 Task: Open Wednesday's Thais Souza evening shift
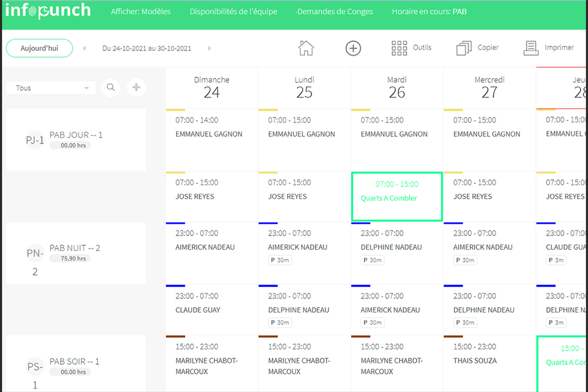(490, 363)
